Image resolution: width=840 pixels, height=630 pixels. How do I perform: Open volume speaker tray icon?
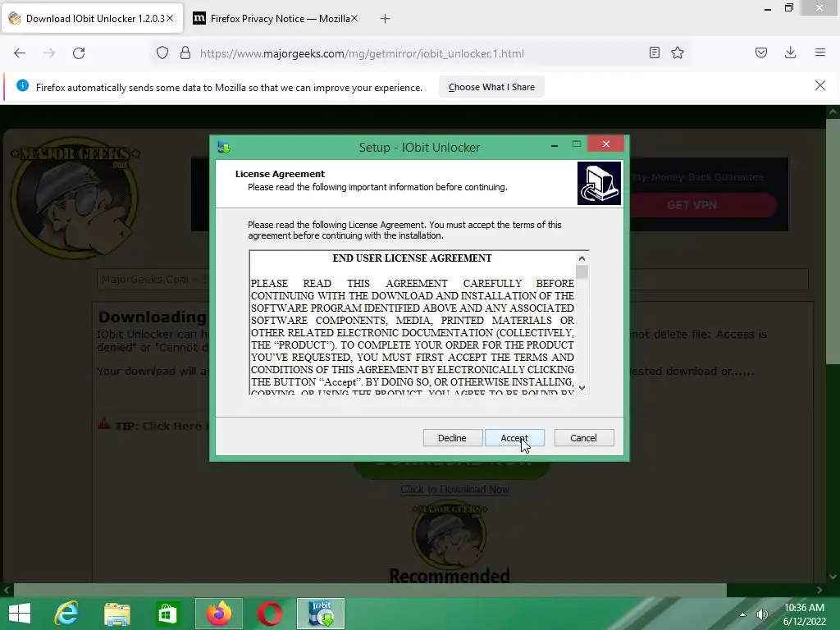(762, 614)
